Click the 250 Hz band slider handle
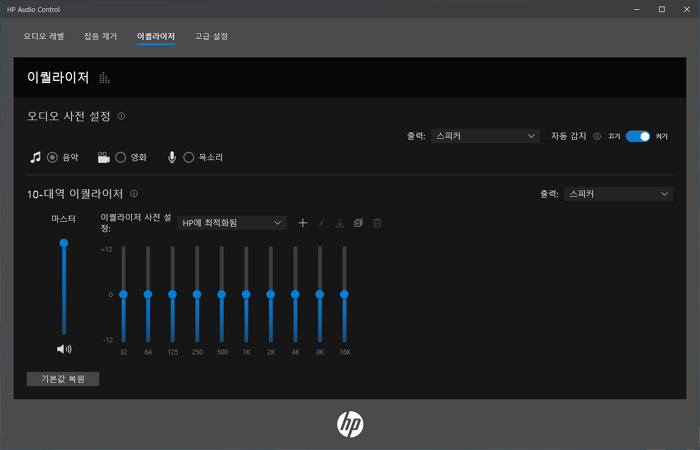The image size is (700, 450). (x=197, y=294)
